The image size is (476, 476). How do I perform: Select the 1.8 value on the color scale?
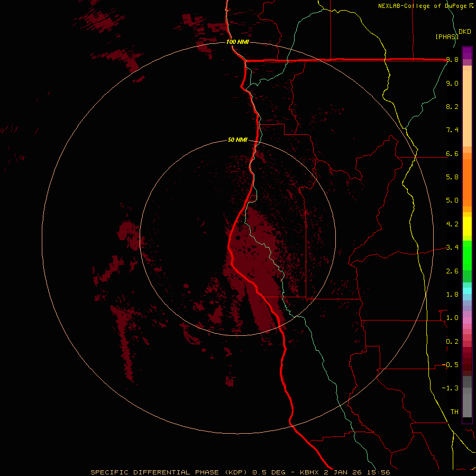click(x=452, y=295)
